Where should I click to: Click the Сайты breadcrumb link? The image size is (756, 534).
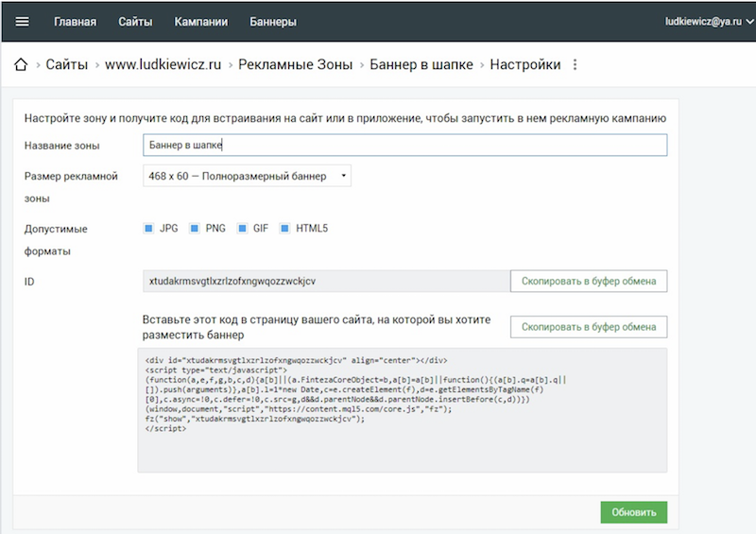[66, 64]
